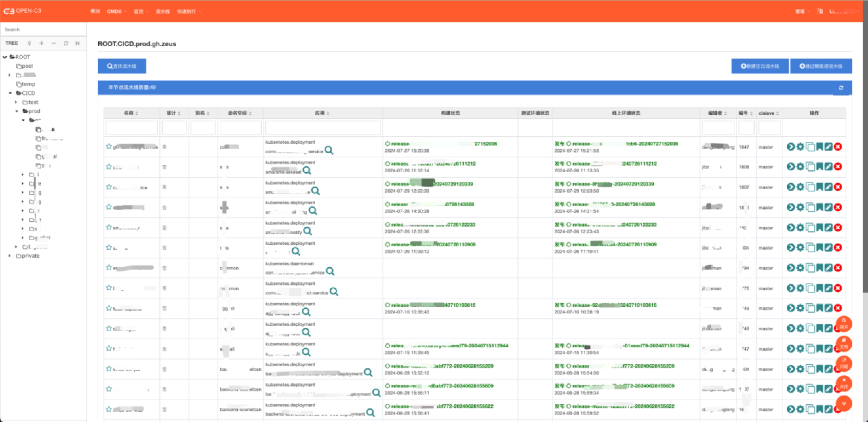Collapse the CICD tree node

10,93
